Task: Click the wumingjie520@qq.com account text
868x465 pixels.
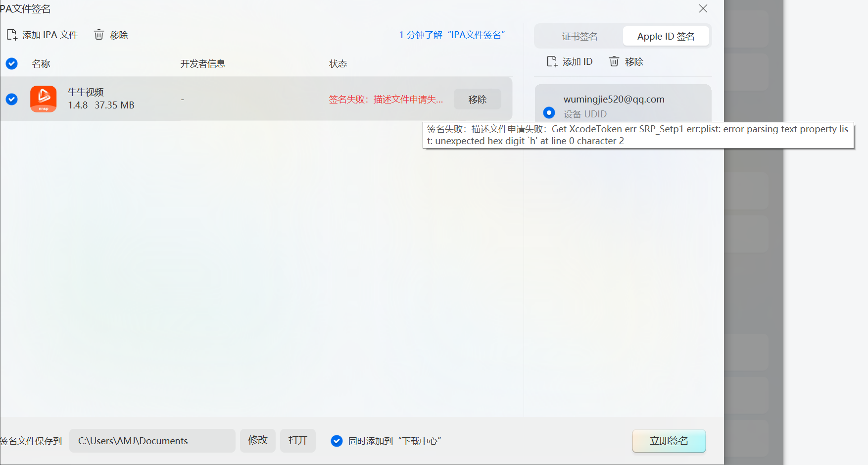Action: (614, 99)
